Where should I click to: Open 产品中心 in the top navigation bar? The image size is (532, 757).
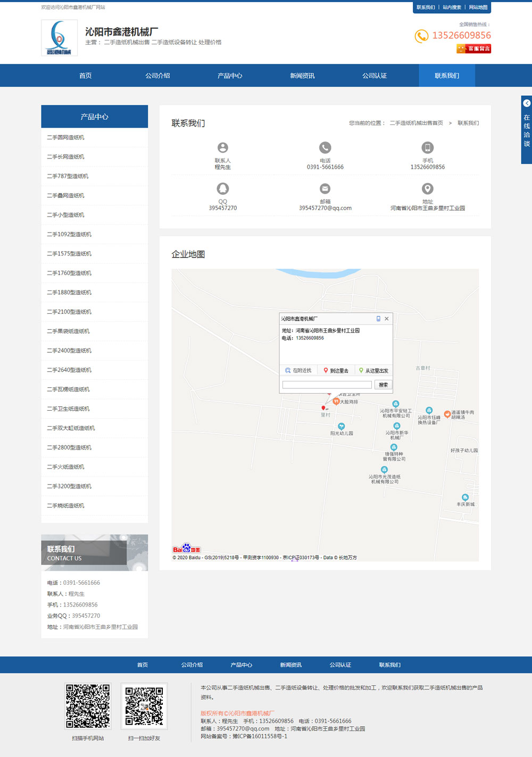point(230,76)
